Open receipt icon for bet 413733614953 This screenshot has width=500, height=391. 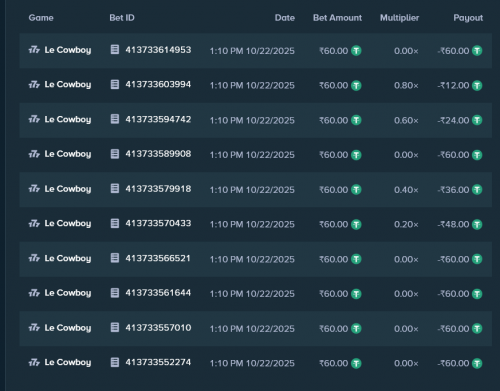click(115, 50)
